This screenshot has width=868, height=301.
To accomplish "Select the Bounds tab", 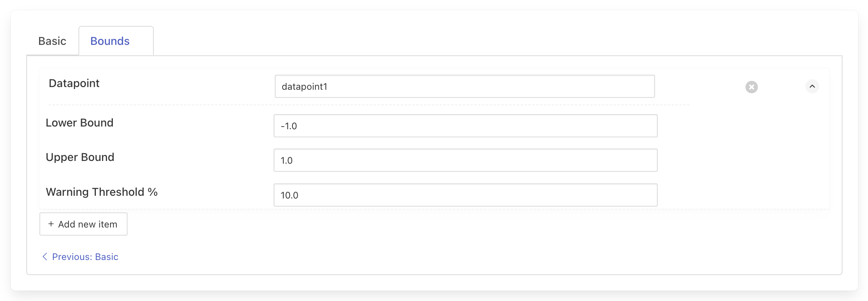I will pyautogui.click(x=110, y=41).
